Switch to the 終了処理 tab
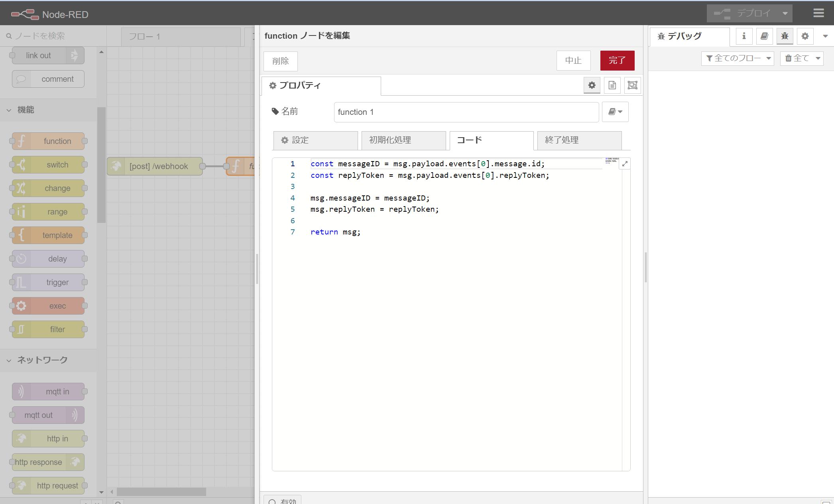Image resolution: width=834 pixels, height=504 pixels. pyautogui.click(x=579, y=140)
